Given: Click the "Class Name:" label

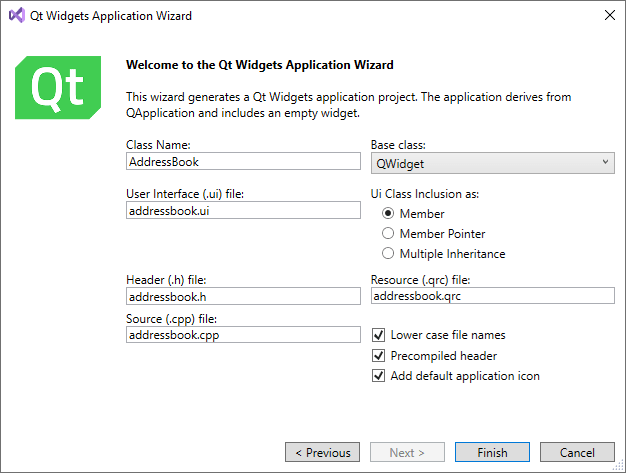Looking at the screenshot, I should 158,144.
